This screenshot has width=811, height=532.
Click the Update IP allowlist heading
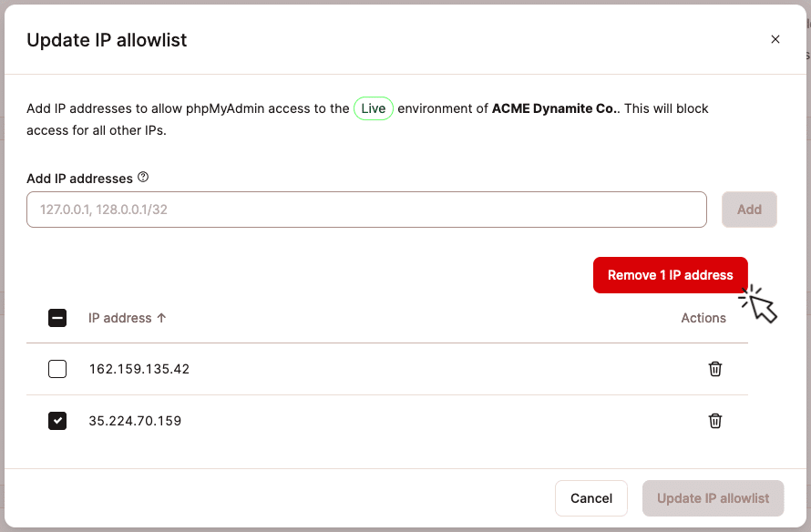point(107,40)
